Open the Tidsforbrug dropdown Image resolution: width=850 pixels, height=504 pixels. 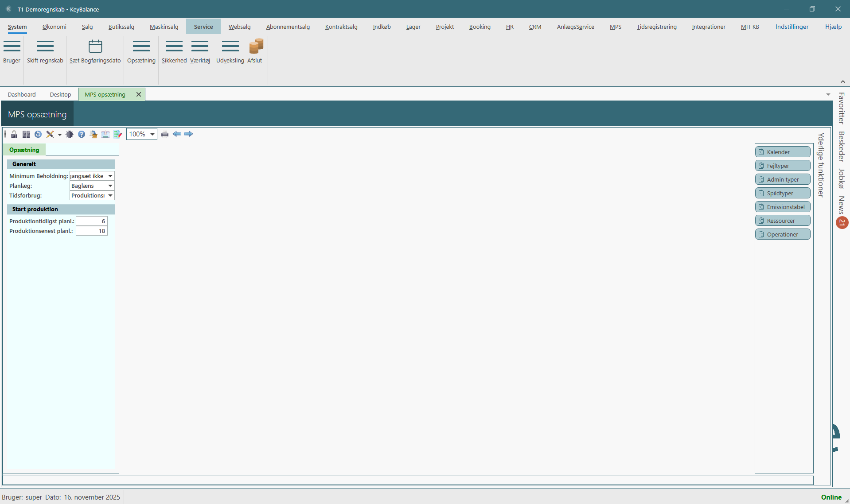pos(110,196)
